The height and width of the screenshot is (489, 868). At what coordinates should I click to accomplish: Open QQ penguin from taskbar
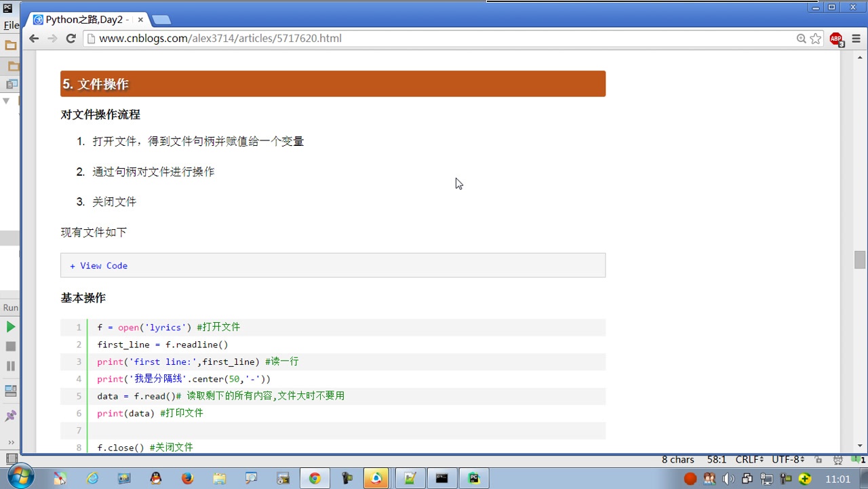click(156, 478)
